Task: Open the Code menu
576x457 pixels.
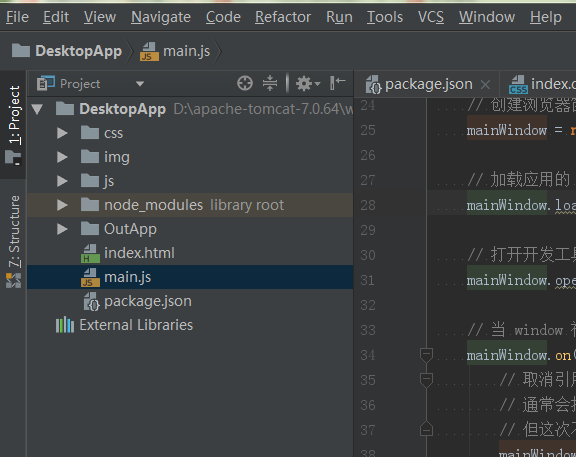Action: tap(223, 17)
